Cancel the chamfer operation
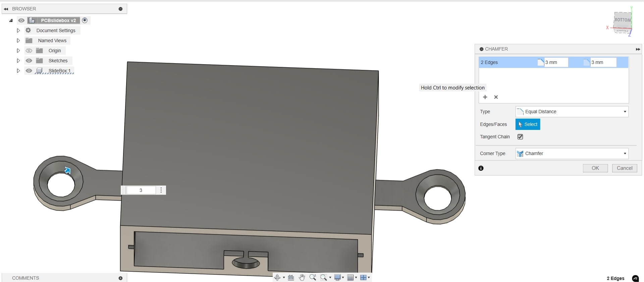The image size is (644, 282). pos(624,168)
